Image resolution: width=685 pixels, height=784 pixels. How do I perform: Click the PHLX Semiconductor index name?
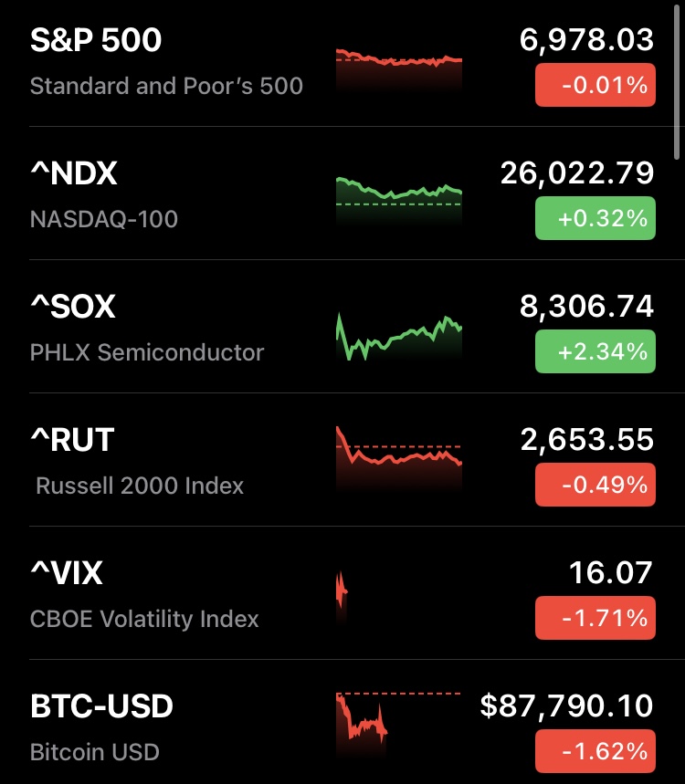click(147, 352)
